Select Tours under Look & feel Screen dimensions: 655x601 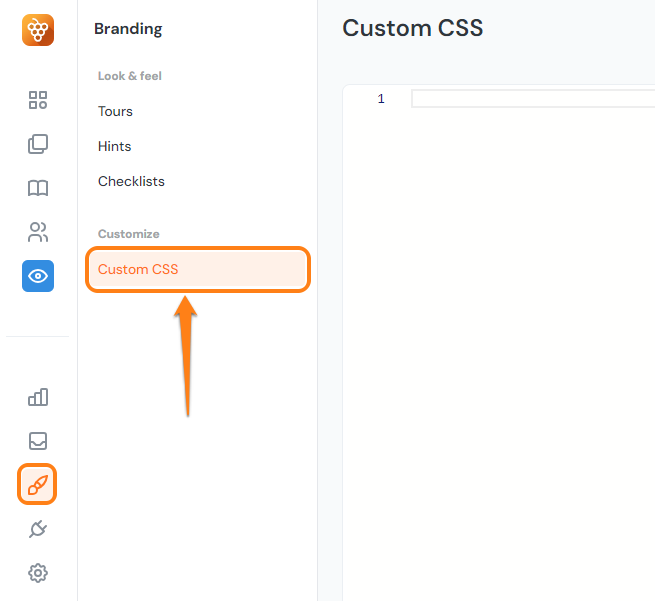coord(115,111)
